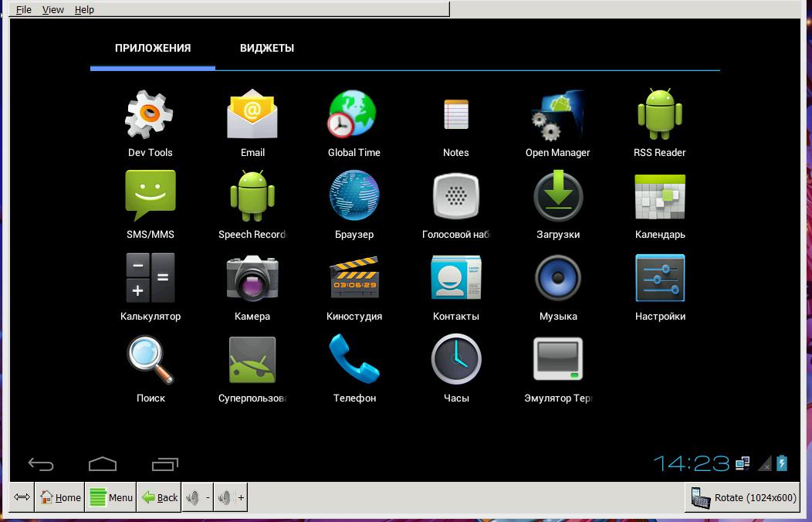Open the Help menu
Image resolution: width=812 pixels, height=522 pixels.
[84, 9]
